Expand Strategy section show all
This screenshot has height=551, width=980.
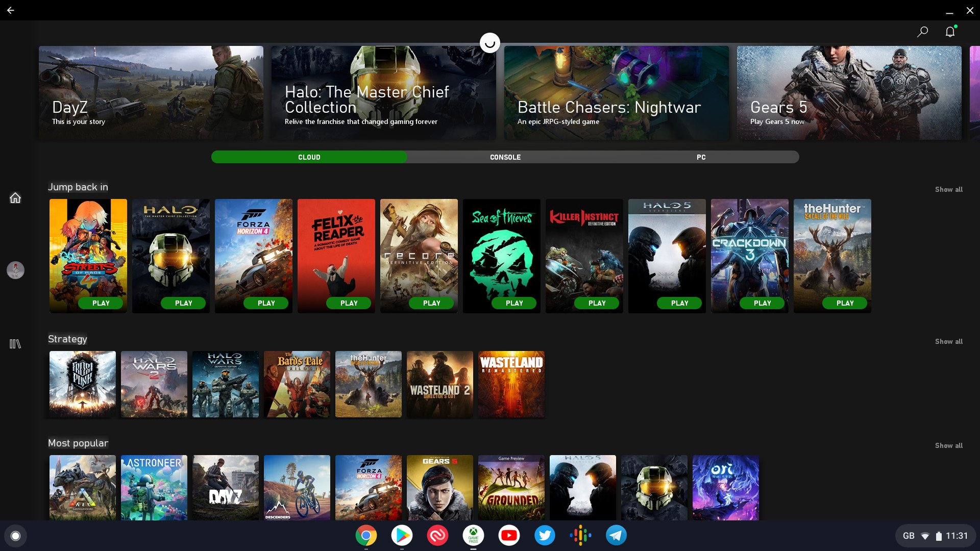click(948, 341)
